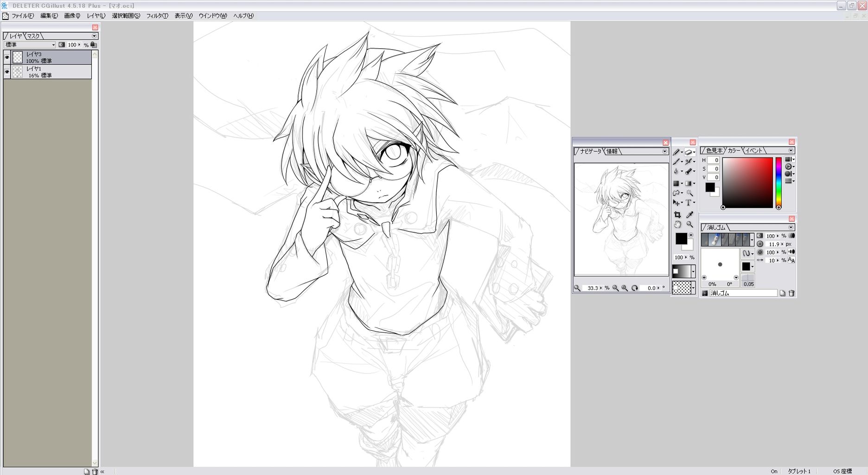868x475 pixels.
Task: Click the document icon left of the File menu
Action: (x=5, y=16)
